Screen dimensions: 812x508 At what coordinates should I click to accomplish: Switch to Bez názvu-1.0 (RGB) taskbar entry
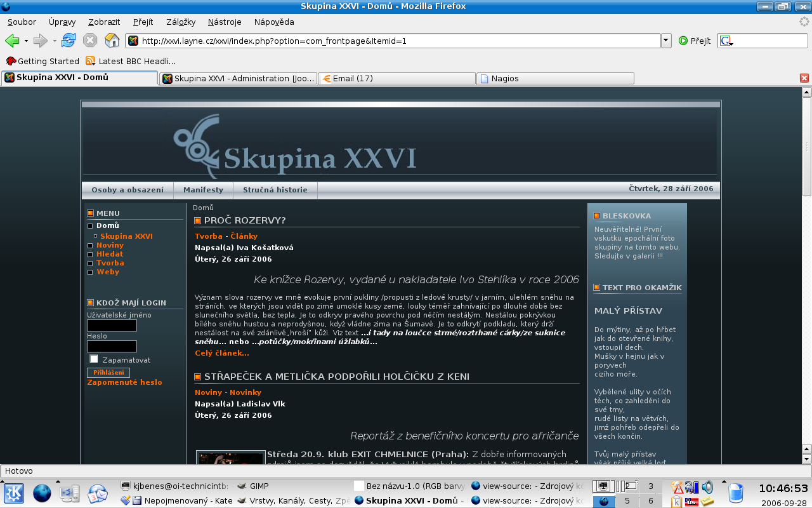(410, 486)
